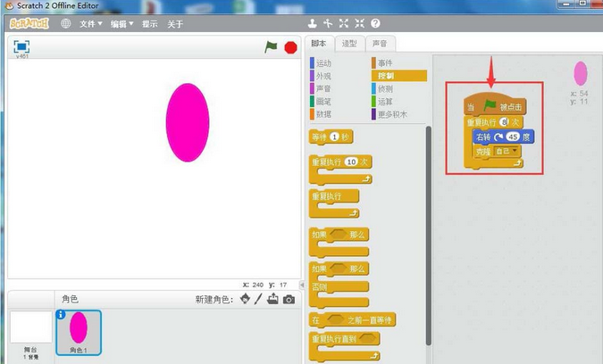The image size is (603, 364).
Task: Select the 运动 block category
Action: [x=323, y=63]
